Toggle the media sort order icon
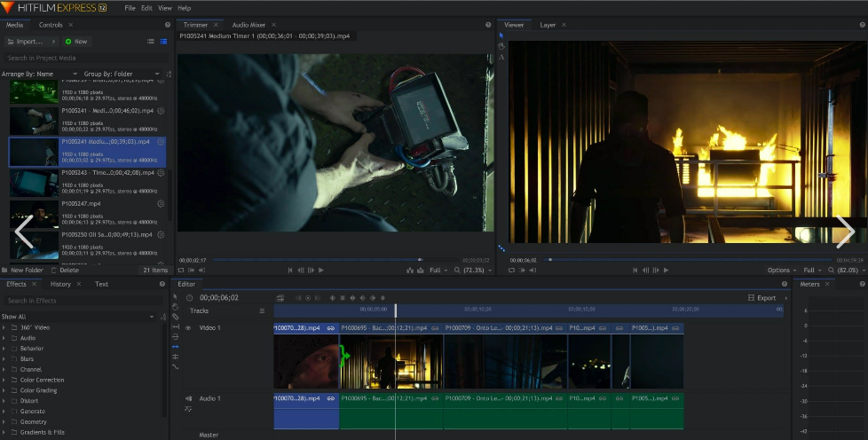The image size is (868, 440). 169,74
